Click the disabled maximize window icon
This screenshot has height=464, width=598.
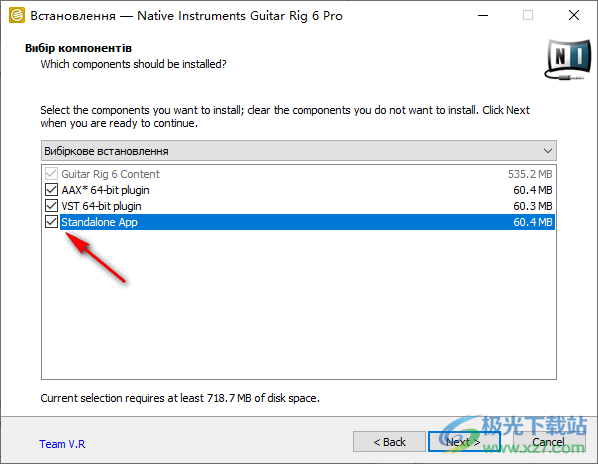(528, 16)
